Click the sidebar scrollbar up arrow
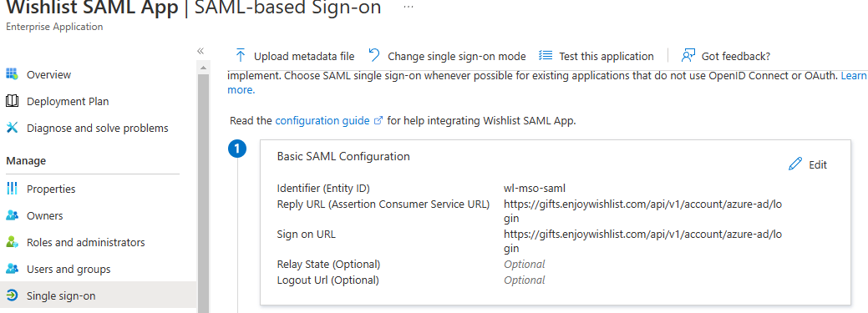The image size is (868, 313). (203, 68)
